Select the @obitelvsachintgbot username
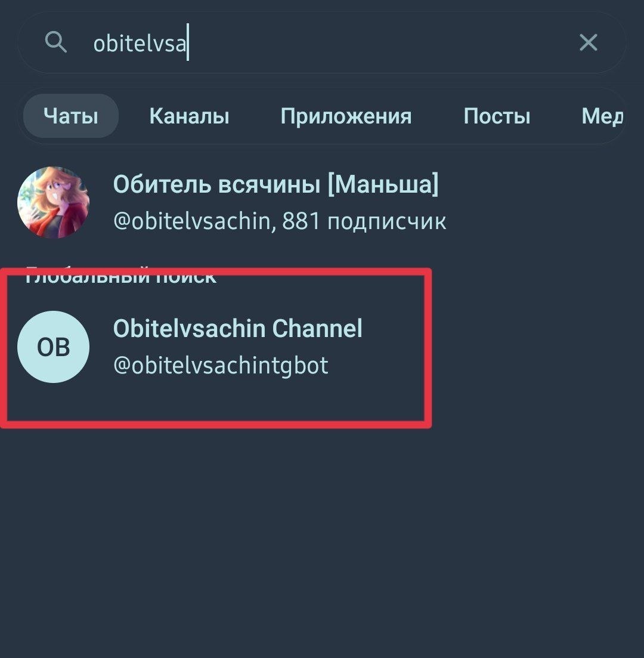 221,365
